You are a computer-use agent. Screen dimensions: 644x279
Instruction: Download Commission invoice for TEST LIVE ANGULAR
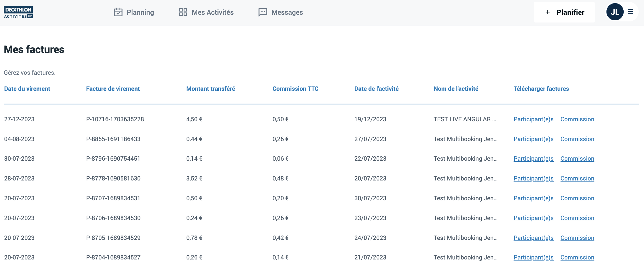[577, 119]
